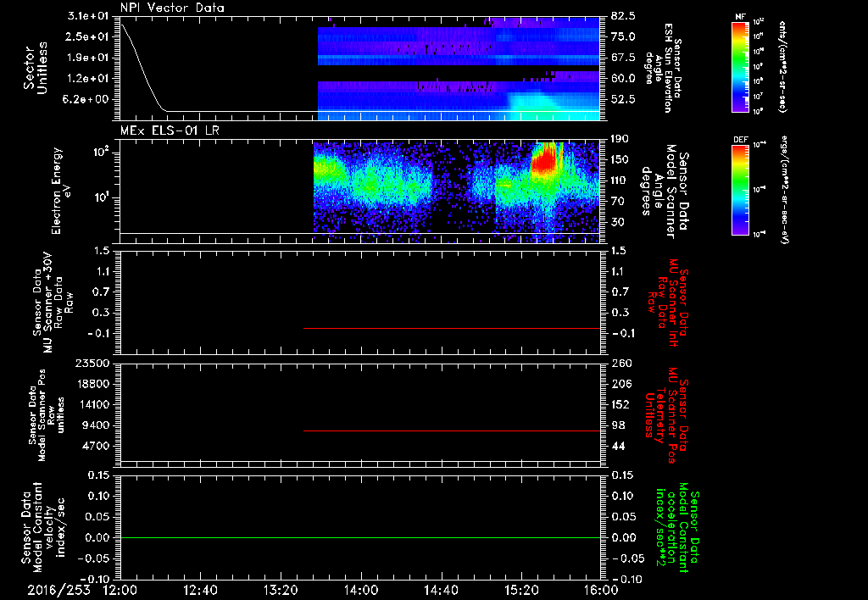Click the 44 telemetry position tick value

[618, 446]
